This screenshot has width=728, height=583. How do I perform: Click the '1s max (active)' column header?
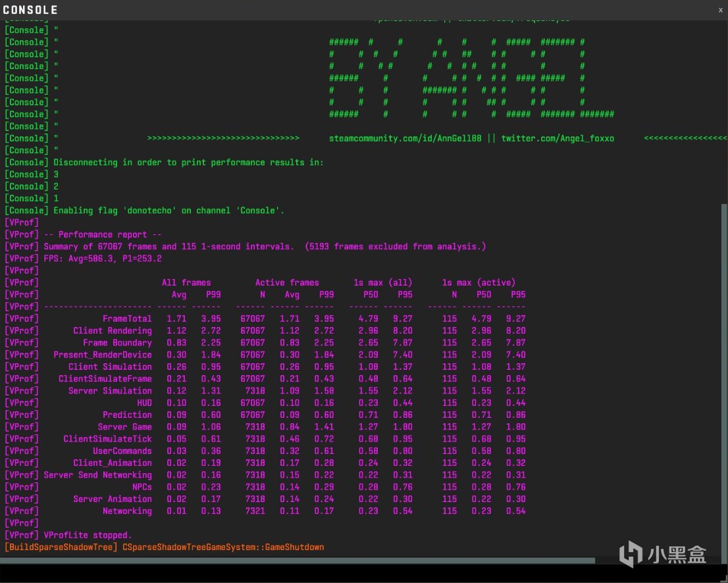click(x=479, y=283)
